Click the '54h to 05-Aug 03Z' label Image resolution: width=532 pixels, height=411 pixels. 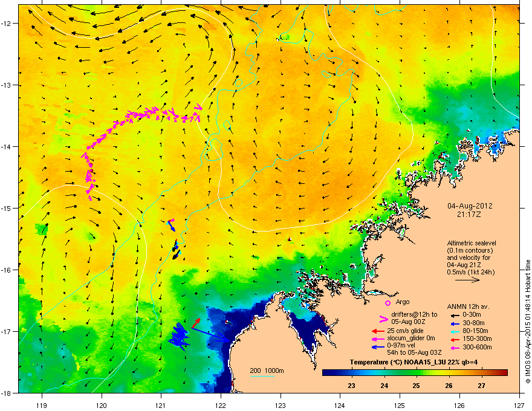coord(414,352)
